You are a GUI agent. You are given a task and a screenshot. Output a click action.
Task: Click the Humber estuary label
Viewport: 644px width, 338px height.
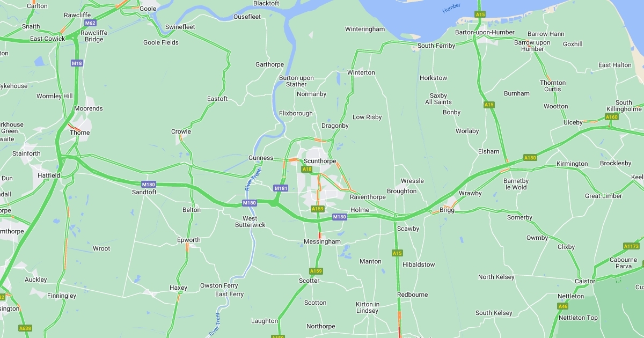click(451, 8)
